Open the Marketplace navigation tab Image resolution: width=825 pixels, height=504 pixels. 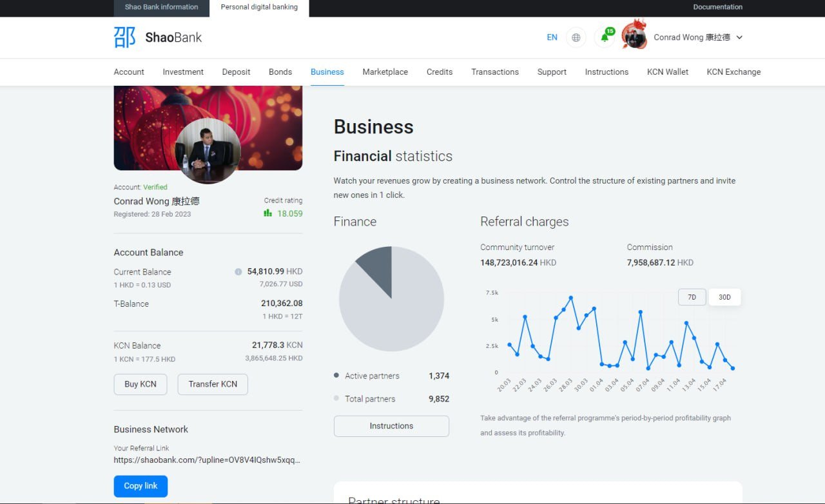[x=385, y=72]
